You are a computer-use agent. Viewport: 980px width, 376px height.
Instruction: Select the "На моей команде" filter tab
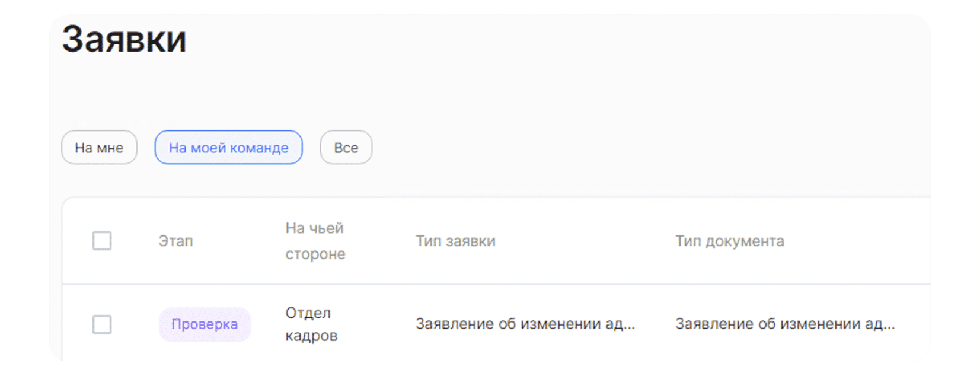tap(228, 148)
